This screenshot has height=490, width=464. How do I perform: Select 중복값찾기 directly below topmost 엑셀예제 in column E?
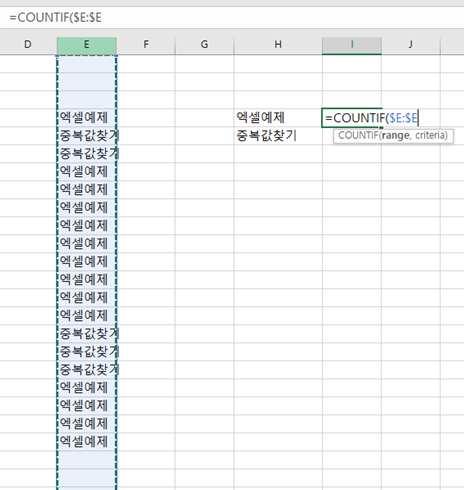click(x=87, y=136)
